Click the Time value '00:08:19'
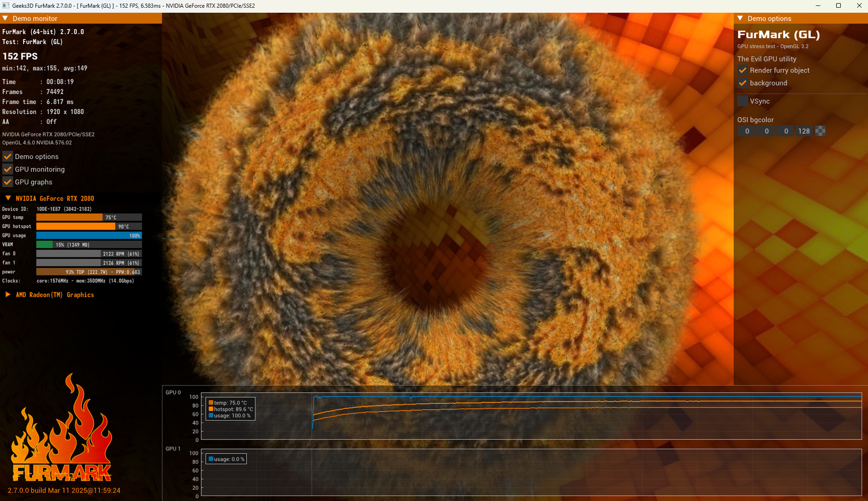The width and height of the screenshot is (868, 501). click(60, 82)
